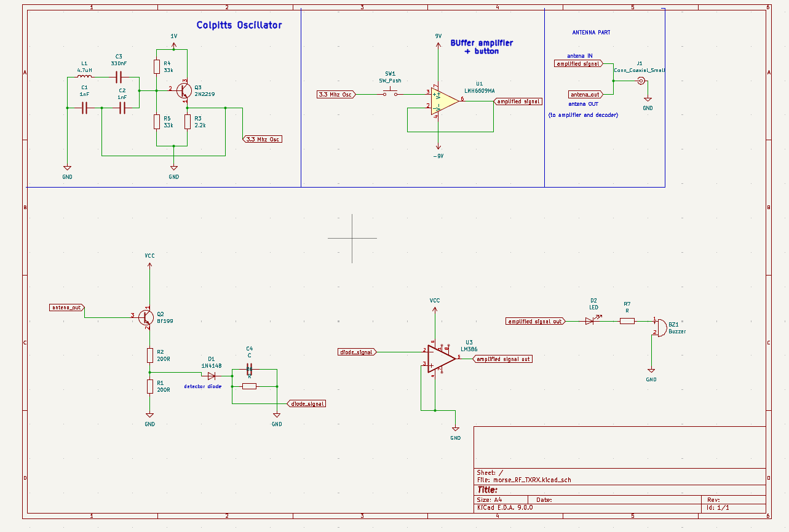Select the LMH6609MA op-amp symbol U1
The height and width of the screenshot is (532, 789).
442,101
